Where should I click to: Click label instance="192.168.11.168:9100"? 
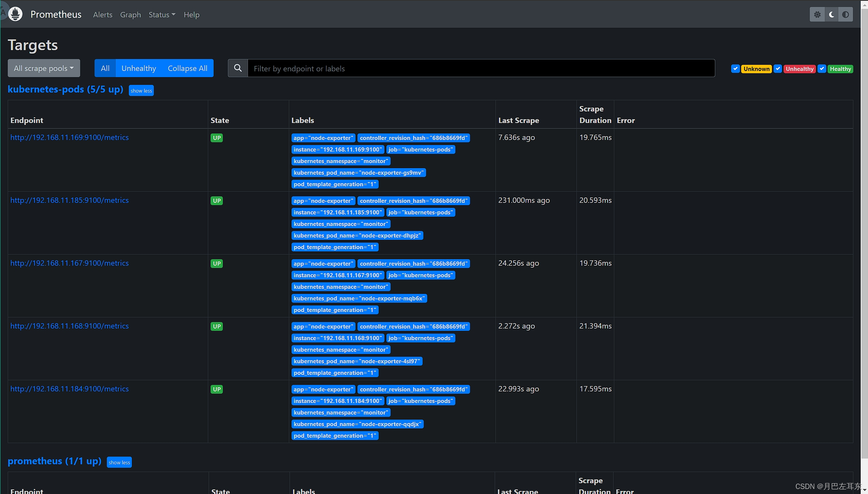tap(337, 338)
